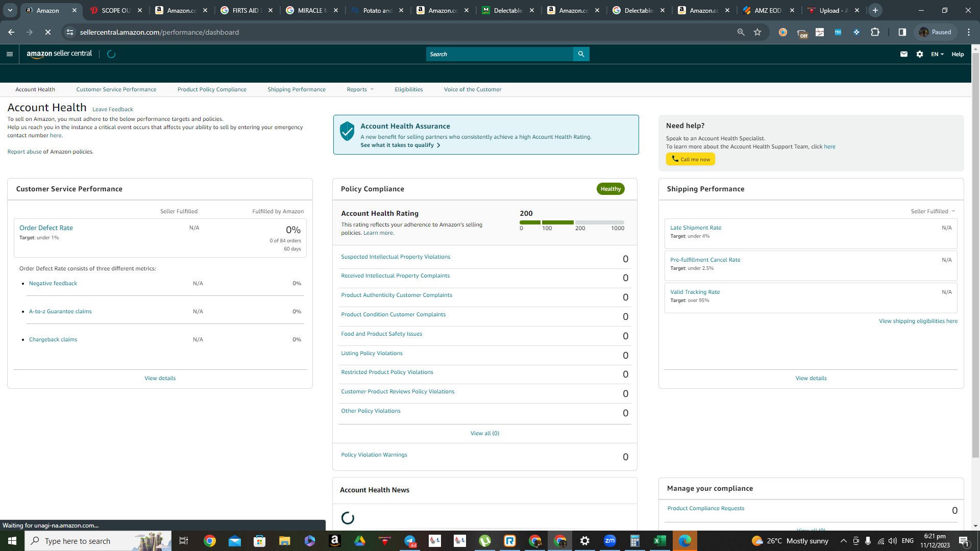Image resolution: width=980 pixels, height=551 pixels.
Task: Click the Windows taskbar search box
Action: tap(98, 541)
